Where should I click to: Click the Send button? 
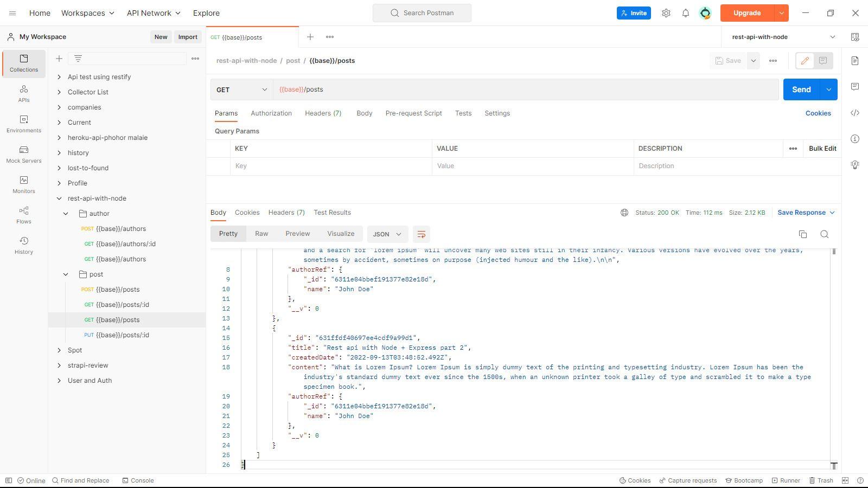(801, 89)
